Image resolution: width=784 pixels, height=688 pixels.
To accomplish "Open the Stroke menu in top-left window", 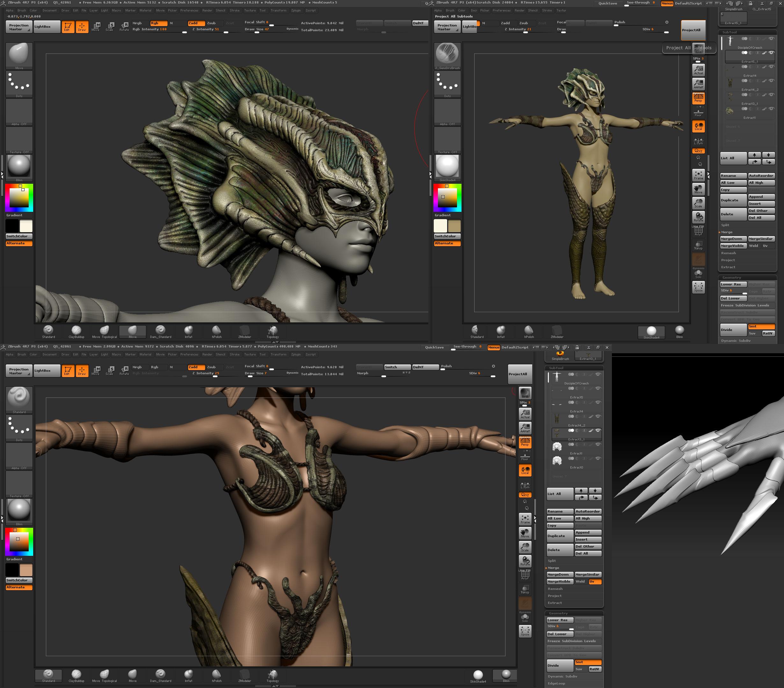I will [x=234, y=10].
